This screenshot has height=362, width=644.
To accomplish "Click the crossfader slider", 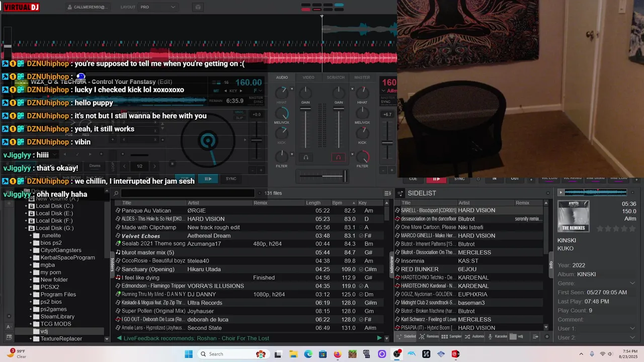I will [x=322, y=176].
